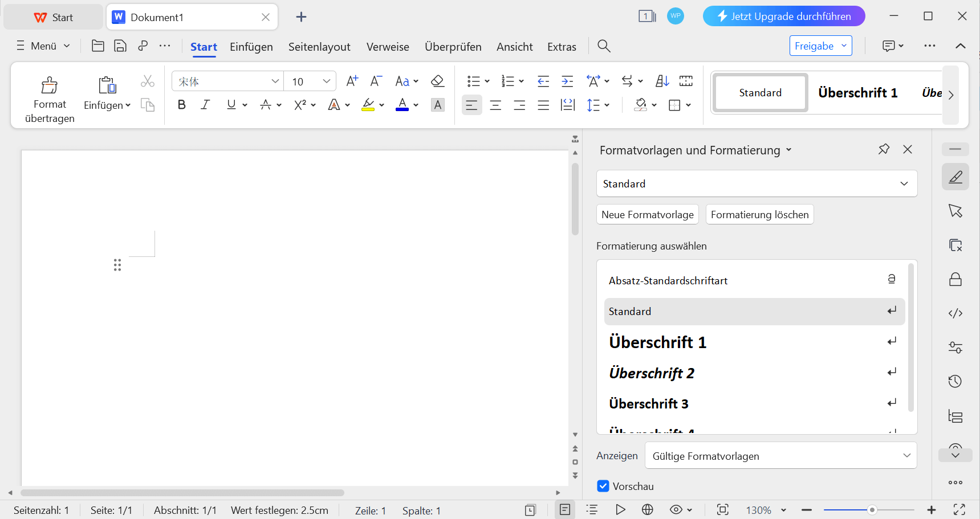Enable the Vorschau checkbox

[x=603, y=486]
